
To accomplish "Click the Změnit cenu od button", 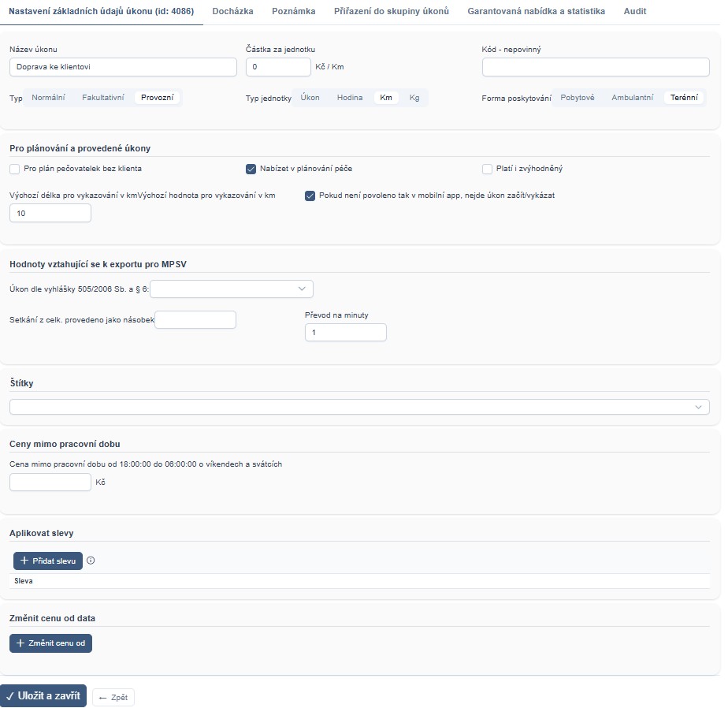I will pyautogui.click(x=50, y=643).
